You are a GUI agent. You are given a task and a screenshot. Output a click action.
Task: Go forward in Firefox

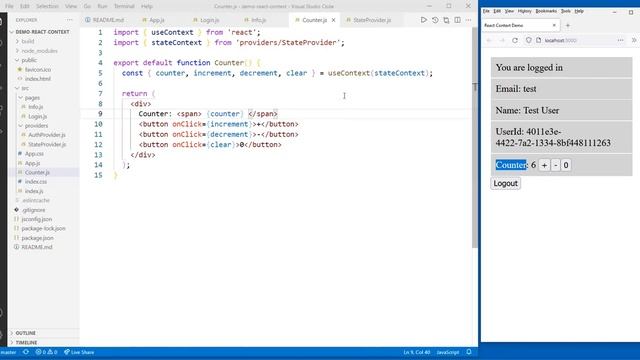tap(502, 40)
